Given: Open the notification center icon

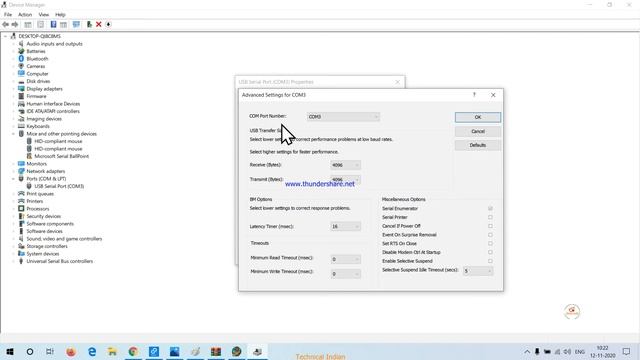Looking at the screenshot, I should coord(627,351).
